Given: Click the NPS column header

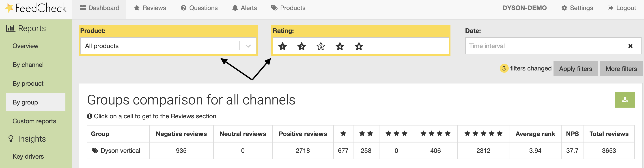Looking at the screenshot, I should tap(572, 134).
